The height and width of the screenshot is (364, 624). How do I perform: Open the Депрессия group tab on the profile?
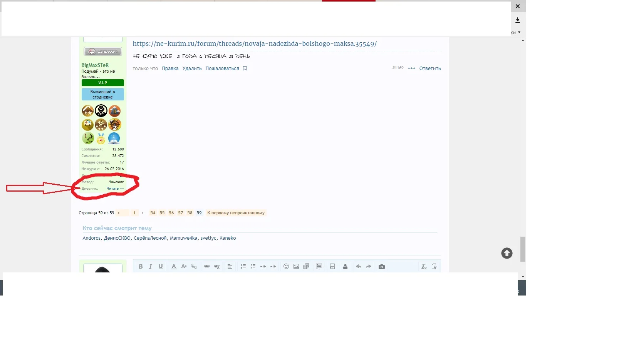102,51
